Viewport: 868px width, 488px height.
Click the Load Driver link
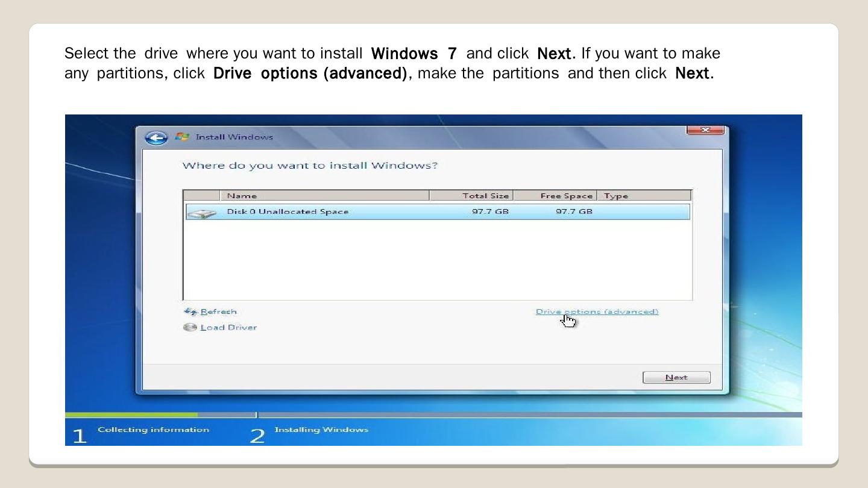coord(228,327)
